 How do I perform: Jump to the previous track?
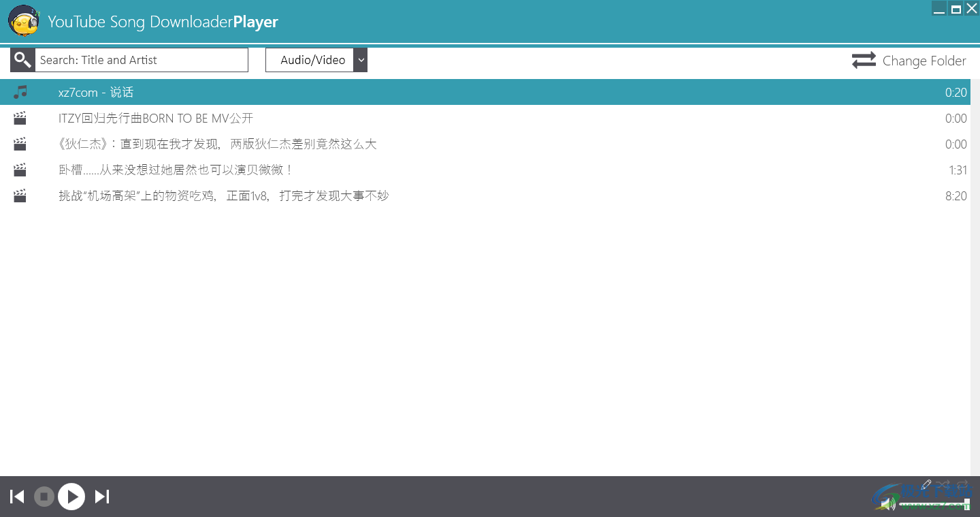point(16,497)
